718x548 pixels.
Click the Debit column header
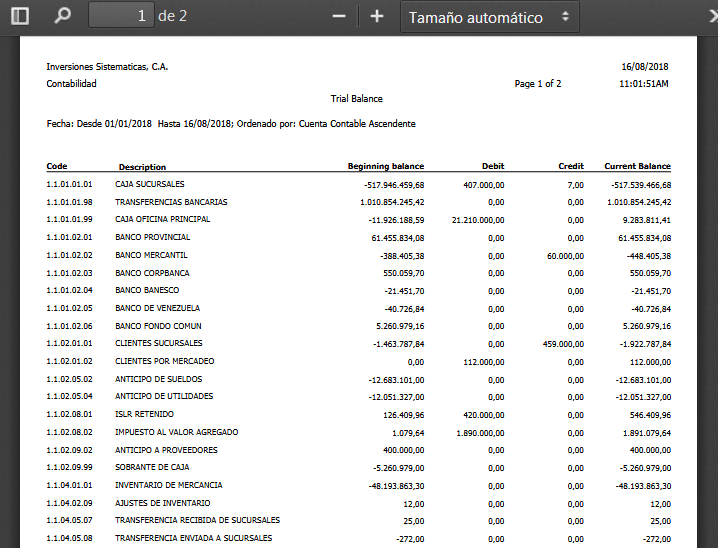[x=492, y=166]
